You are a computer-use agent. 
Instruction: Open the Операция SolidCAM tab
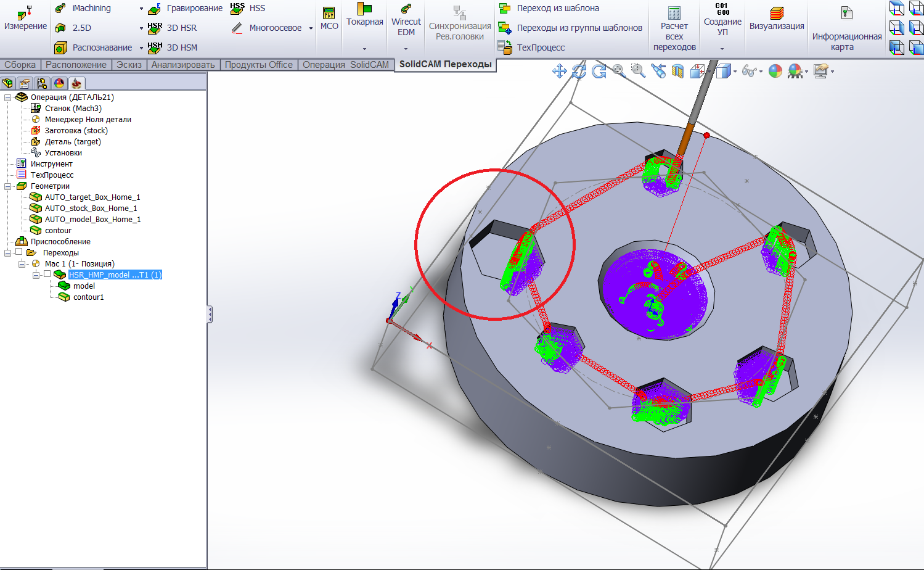pyautogui.click(x=346, y=65)
